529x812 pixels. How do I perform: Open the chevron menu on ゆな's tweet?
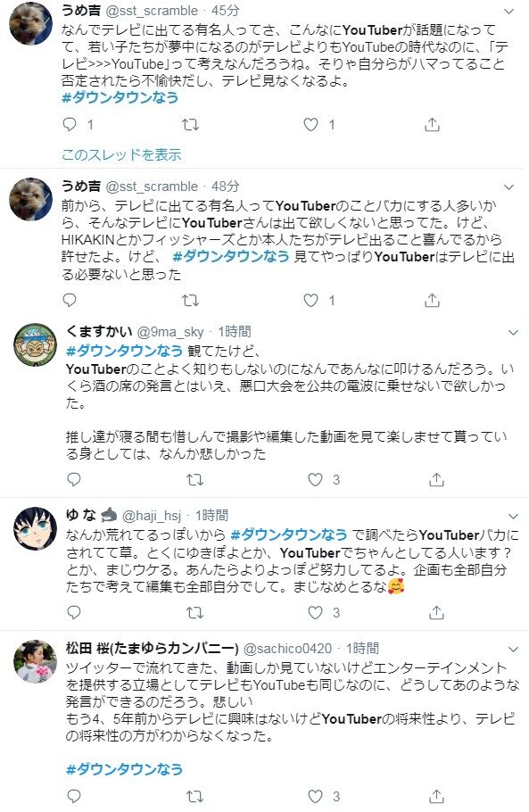(514, 517)
